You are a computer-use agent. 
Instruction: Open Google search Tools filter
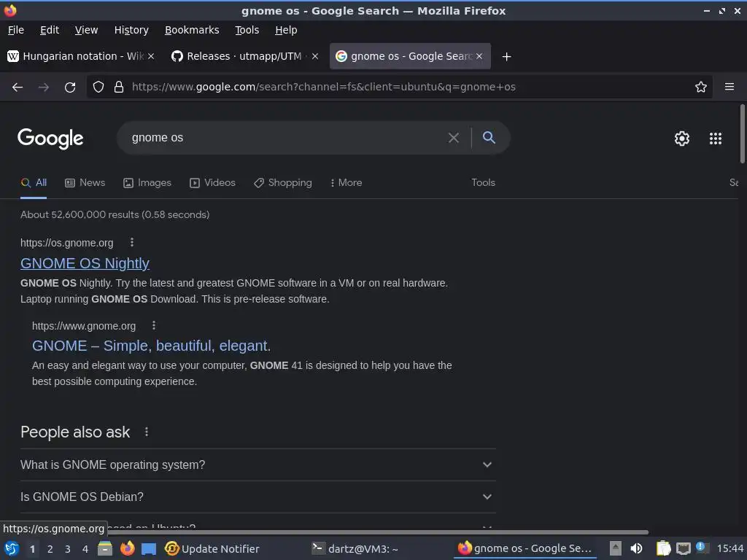483,183
